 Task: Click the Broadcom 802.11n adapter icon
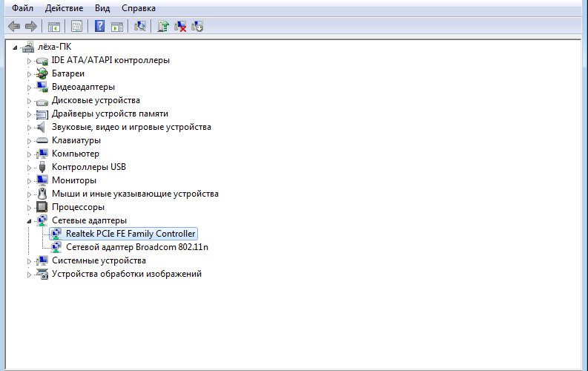coord(56,247)
